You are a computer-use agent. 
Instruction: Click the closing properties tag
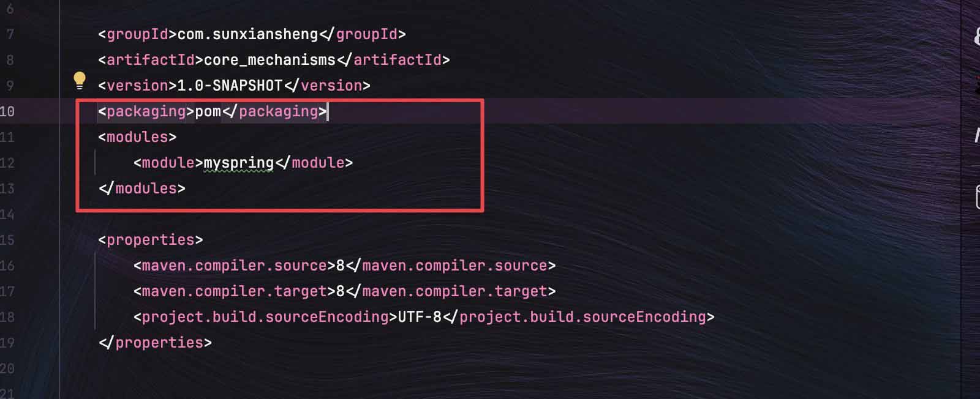point(155,343)
